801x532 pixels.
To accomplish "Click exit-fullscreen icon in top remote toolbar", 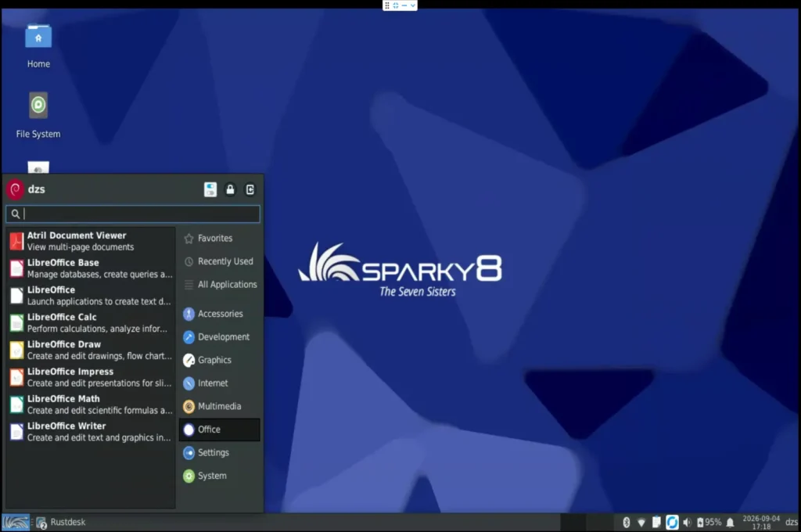I will click(396, 5).
